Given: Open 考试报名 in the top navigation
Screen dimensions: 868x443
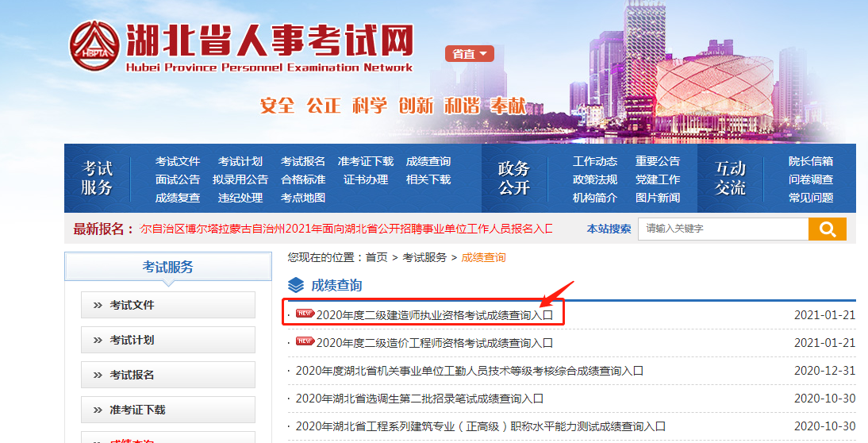Looking at the screenshot, I should 302,161.
